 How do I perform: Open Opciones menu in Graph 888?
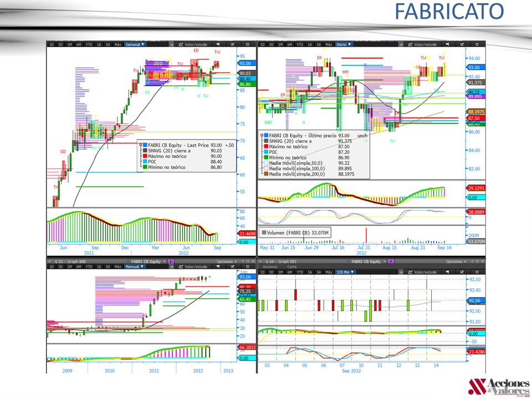226,262
